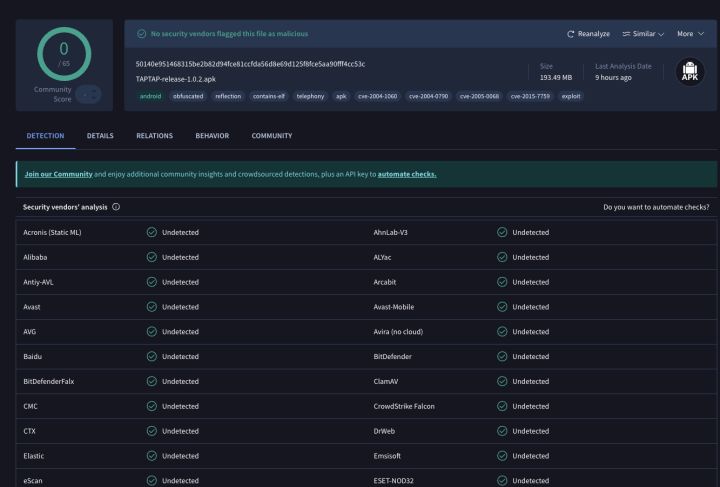720x487 pixels.
Task: Switch to the DETAILS tab
Action: [x=100, y=136]
